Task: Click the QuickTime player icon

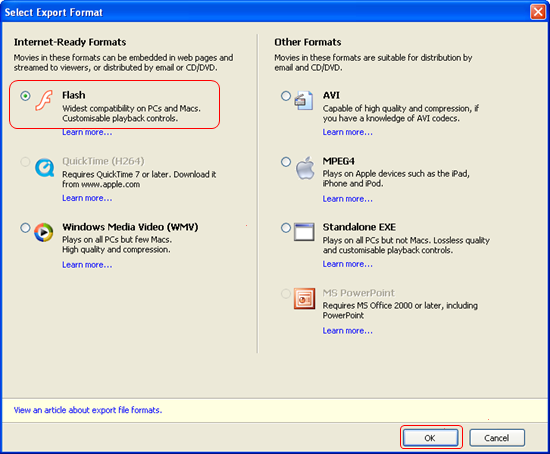Action: coord(45,168)
